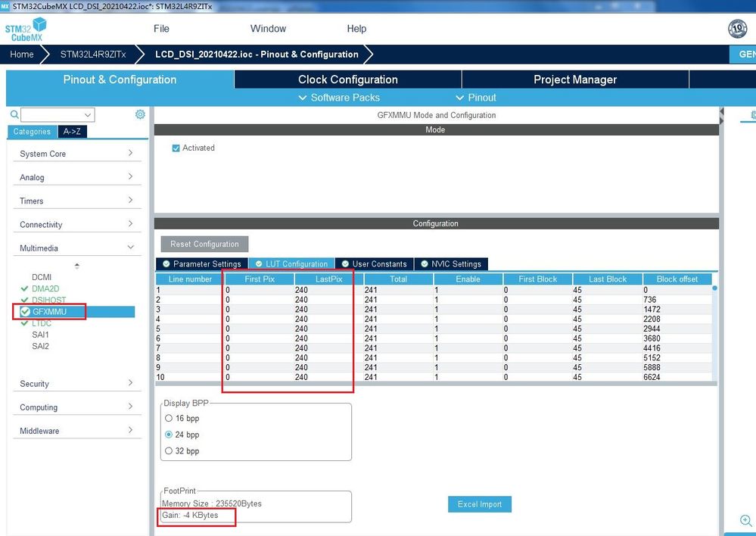This screenshot has width=756, height=536.
Task: Click the check icon on the User Constants tab
Action: [x=345, y=264]
